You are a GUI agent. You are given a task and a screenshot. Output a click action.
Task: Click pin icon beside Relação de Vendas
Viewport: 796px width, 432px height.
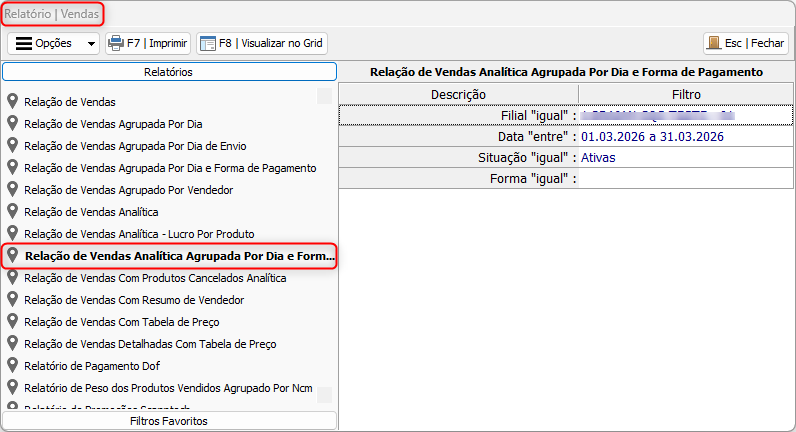tap(13, 101)
